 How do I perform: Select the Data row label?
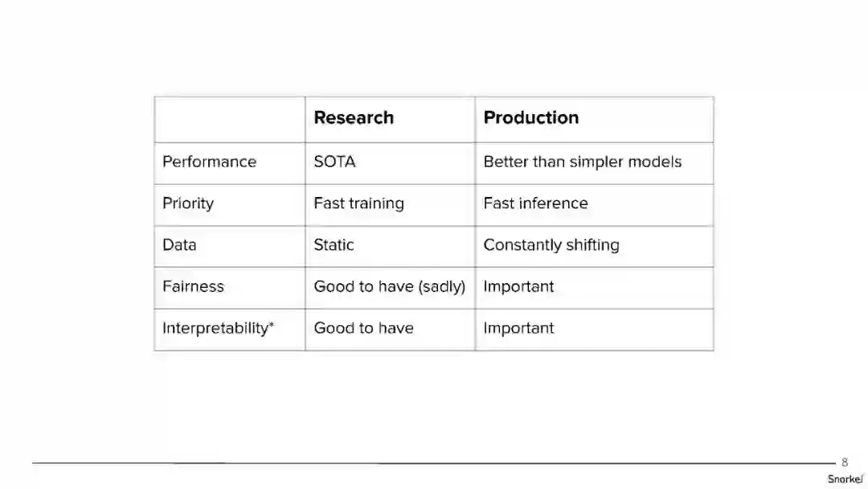179,245
